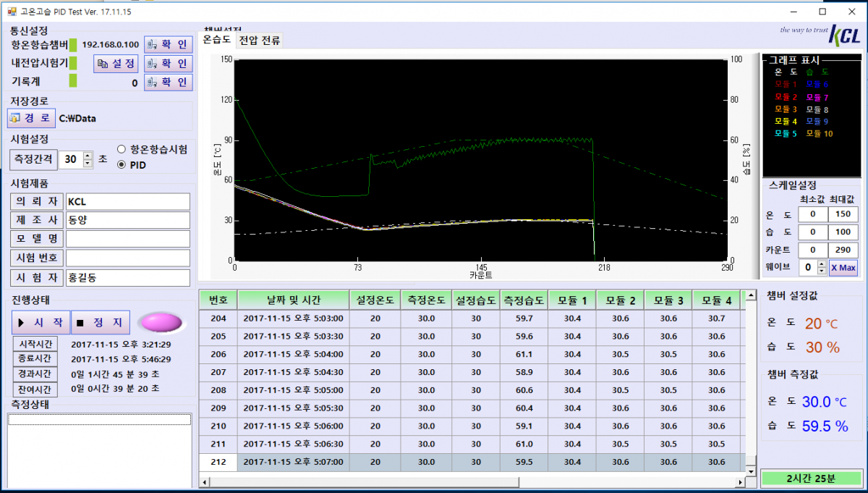Toggle 모듈 3 in graph legend
The width and height of the screenshot is (868, 493).
coord(786,109)
